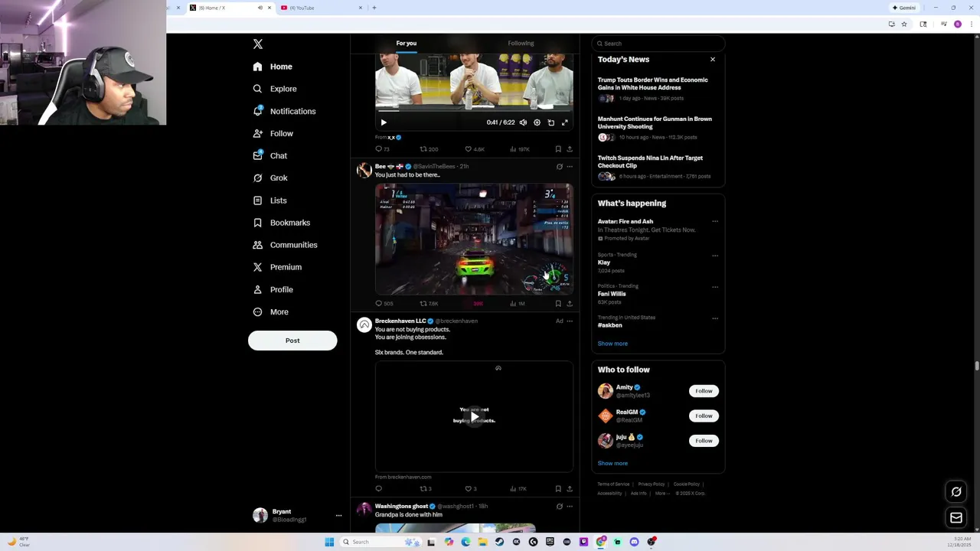Viewport: 980px width, 551px height.
Task: Open Gemini in Chrome
Action: [904, 8]
